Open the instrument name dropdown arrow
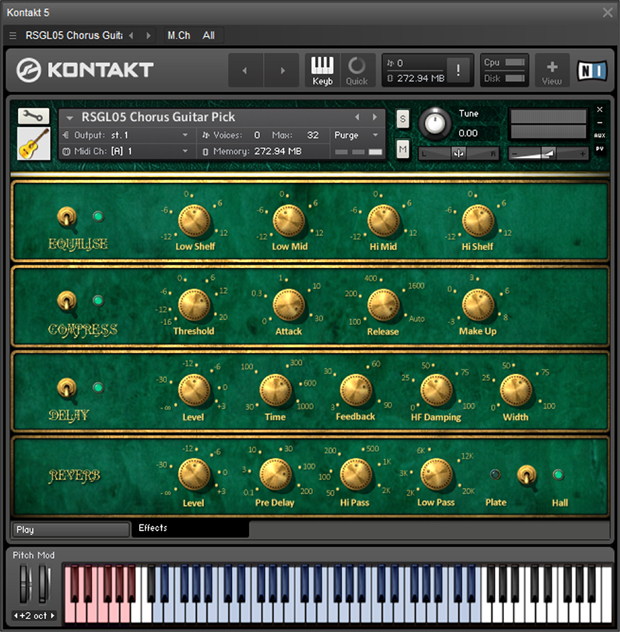Image resolution: width=620 pixels, height=632 pixels. click(x=69, y=118)
